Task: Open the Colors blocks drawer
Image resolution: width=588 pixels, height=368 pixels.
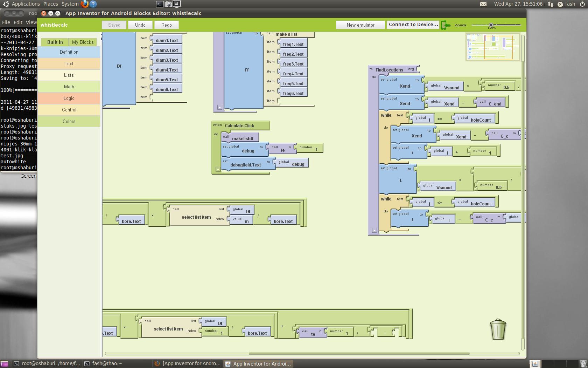Action: (69, 121)
